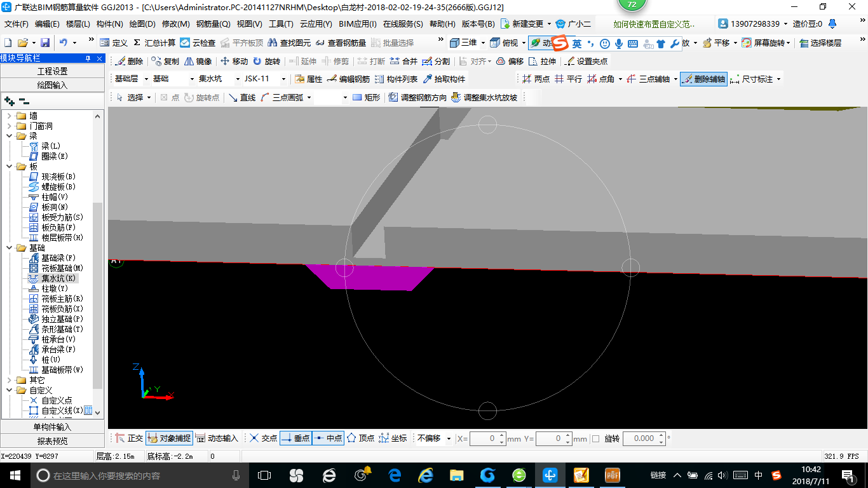Click 删除辅轴 tool

click(703, 79)
